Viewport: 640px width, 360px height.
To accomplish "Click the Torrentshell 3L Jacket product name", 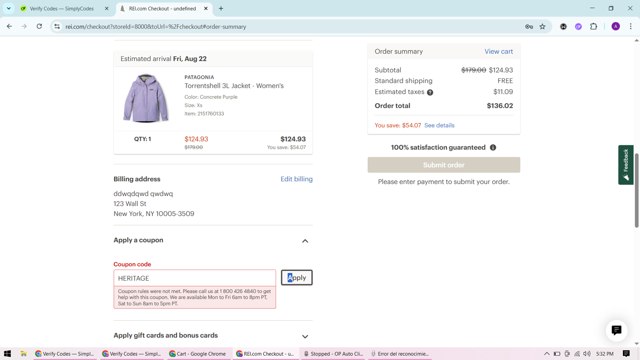I will [x=234, y=86].
